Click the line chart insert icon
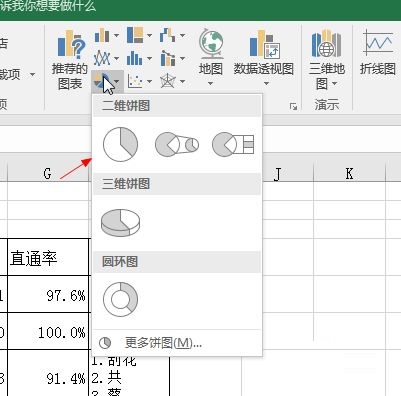 102,59
